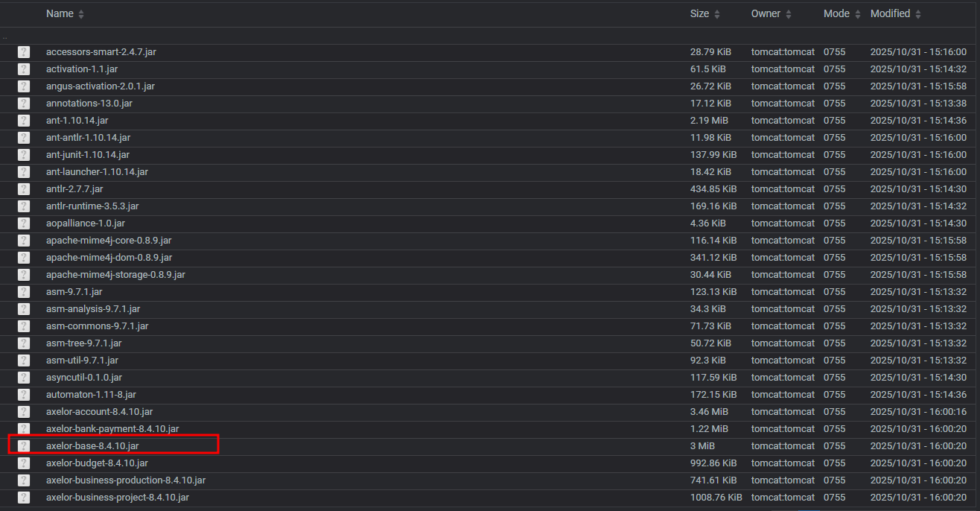
Task: Select the file icon for antlr-2.7.7.jar
Action: tap(24, 189)
